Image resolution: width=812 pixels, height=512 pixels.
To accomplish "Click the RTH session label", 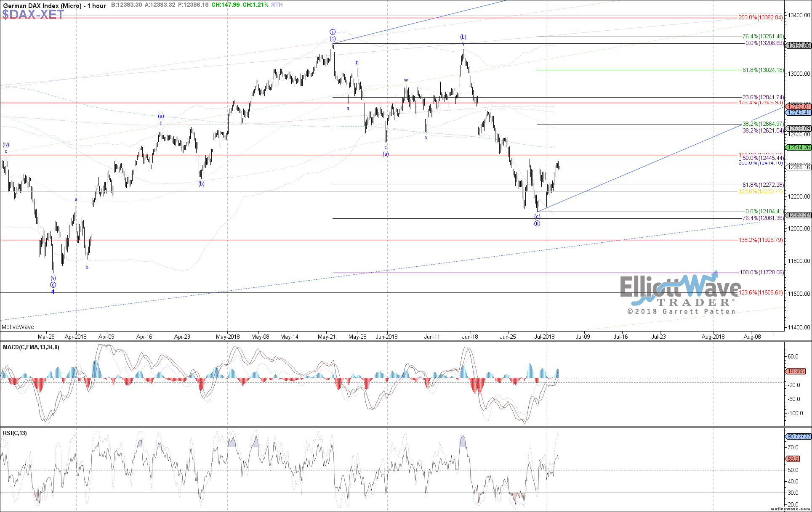I will pos(277,5).
